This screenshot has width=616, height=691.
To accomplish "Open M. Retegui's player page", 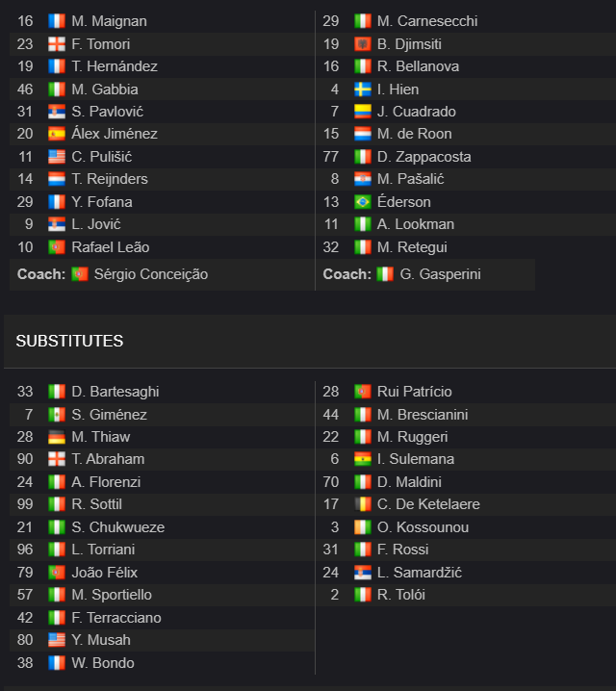I will coord(412,247).
